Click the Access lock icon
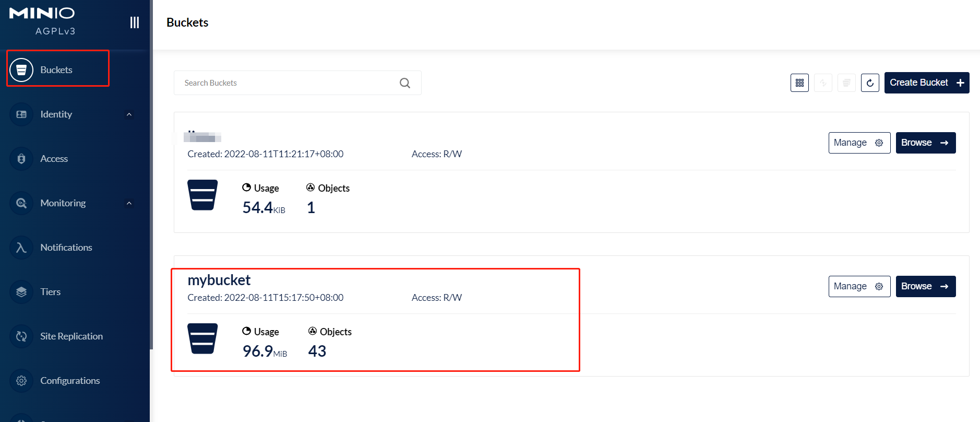The image size is (980, 422). point(21,159)
